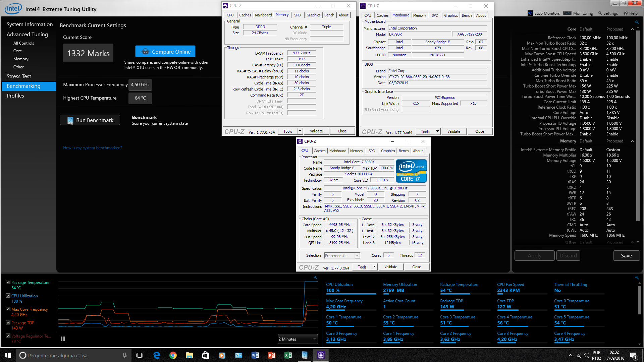Click the Compare Online button
Image resolution: width=644 pixels, height=362 pixels.
pos(165,52)
